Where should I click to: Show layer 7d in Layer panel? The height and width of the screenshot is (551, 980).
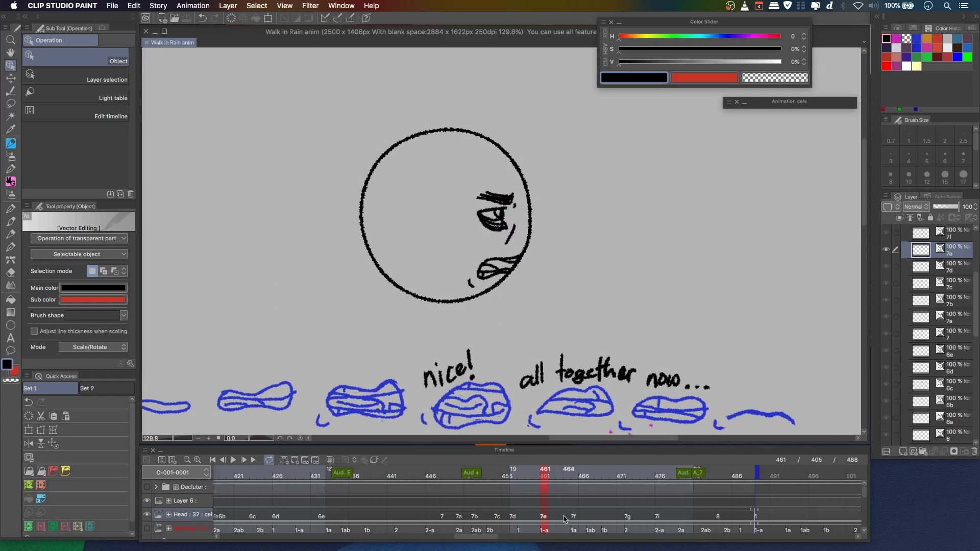point(886,266)
